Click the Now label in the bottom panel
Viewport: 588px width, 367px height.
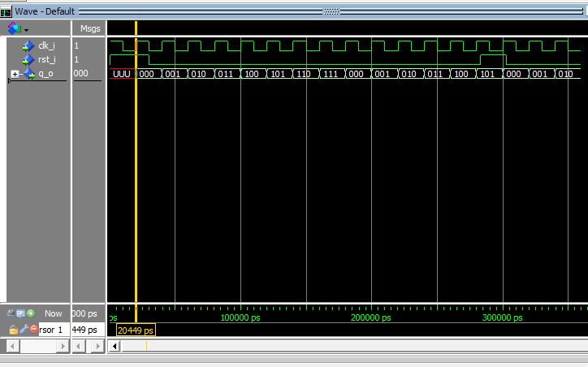(54, 313)
